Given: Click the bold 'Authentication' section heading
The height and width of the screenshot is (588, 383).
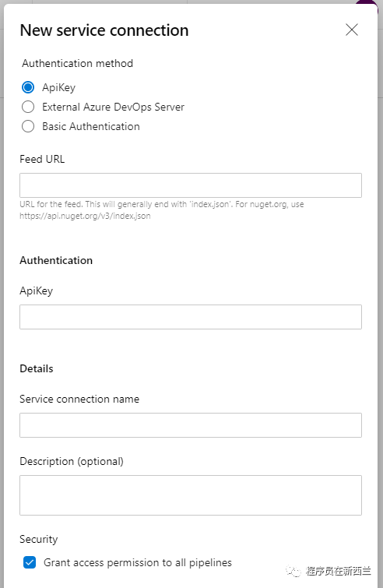Looking at the screenshot, I should pos(56,260).
